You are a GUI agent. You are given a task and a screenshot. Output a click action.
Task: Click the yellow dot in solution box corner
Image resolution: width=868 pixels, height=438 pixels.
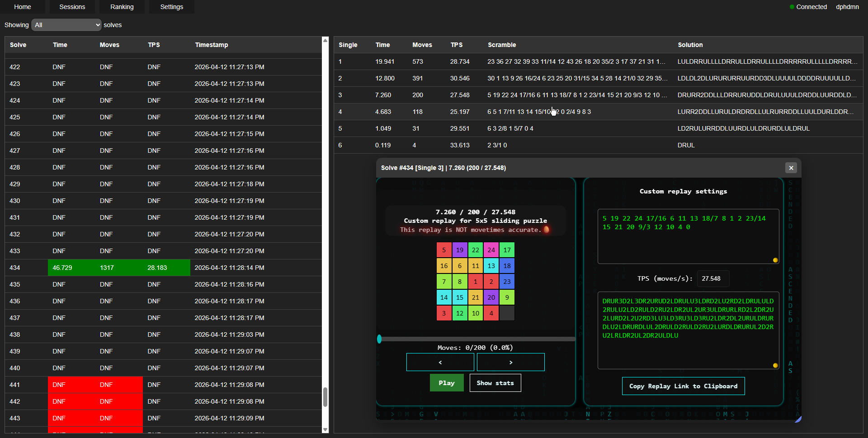pyautogui.click(x=775, y=365)
